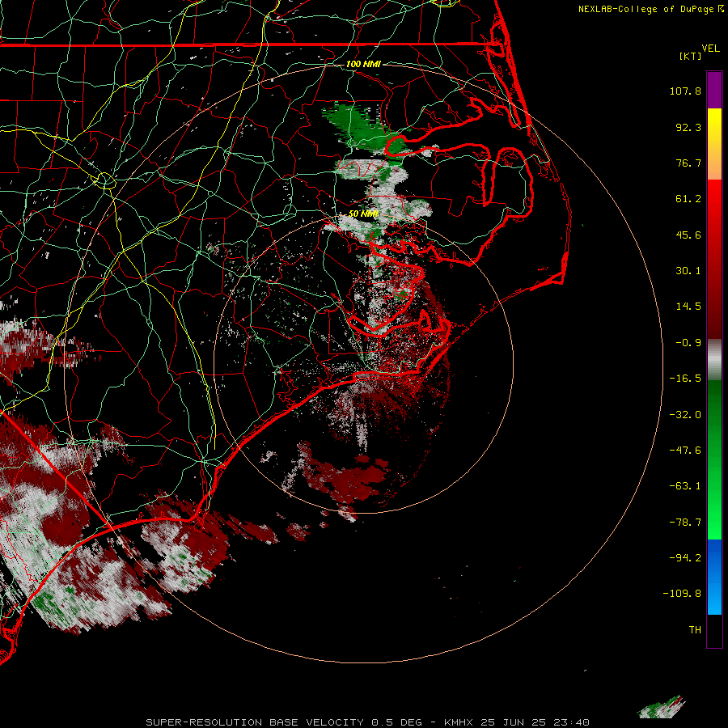Click the -16.5 velocity scale value

(x=685, y=379)
